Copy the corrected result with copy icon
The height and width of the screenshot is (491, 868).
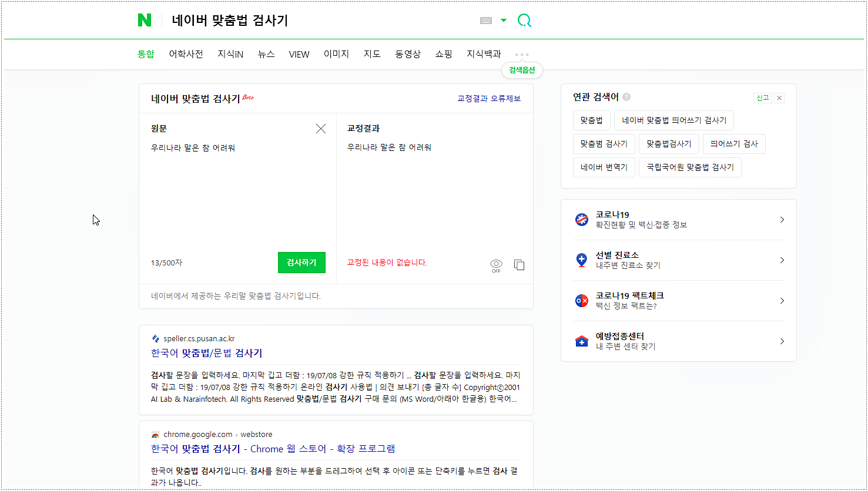[519, 265]
